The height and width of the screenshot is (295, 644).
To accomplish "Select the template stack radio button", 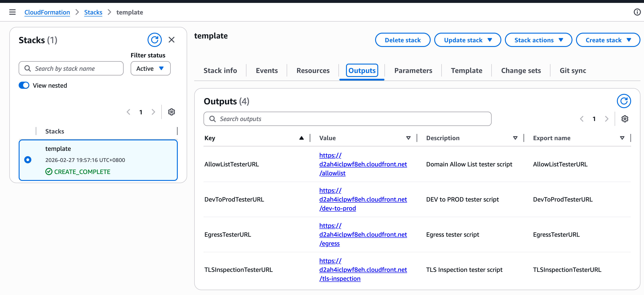I will coord(28,160).
